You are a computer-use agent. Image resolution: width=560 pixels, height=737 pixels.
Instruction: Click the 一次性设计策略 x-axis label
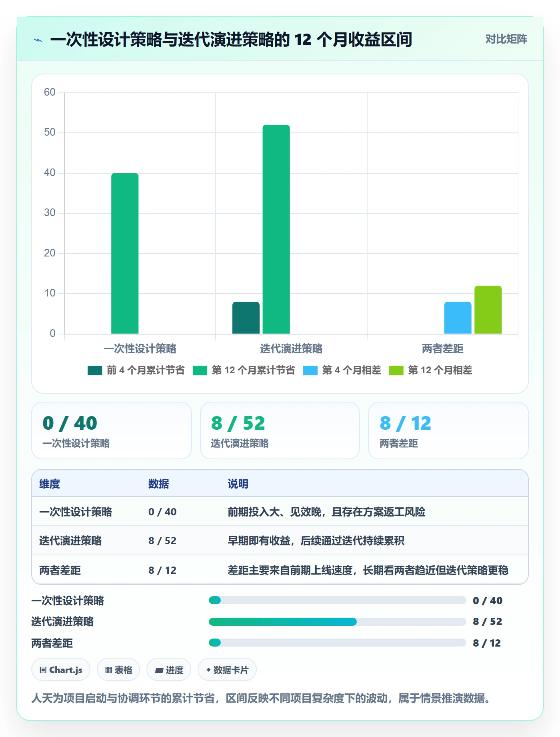[140, 349]
